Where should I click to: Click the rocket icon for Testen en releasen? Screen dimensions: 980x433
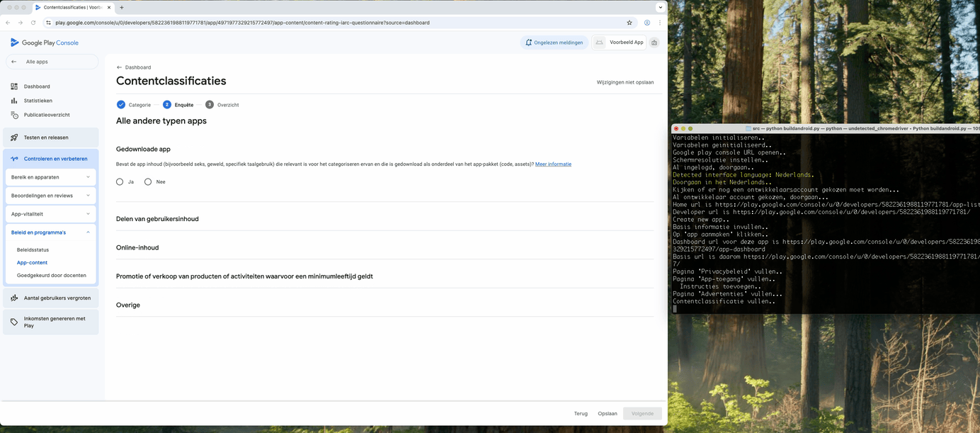tap(14, 137)
